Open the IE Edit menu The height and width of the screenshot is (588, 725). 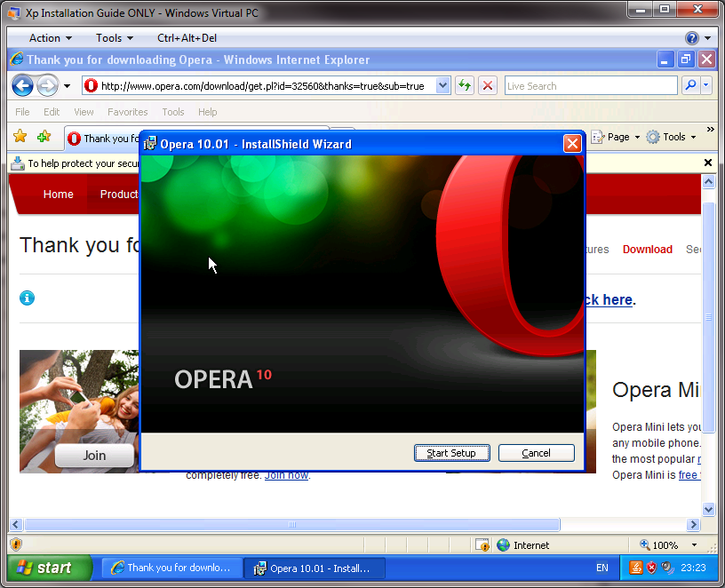[52, 112]
